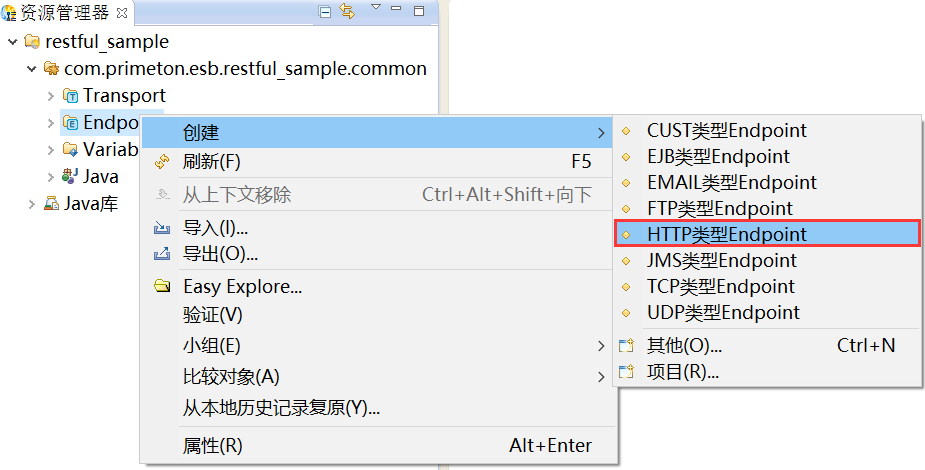Toggle Link with Editor arrows icon
This screenshot has height=470, width=925.
click(348, 12)
